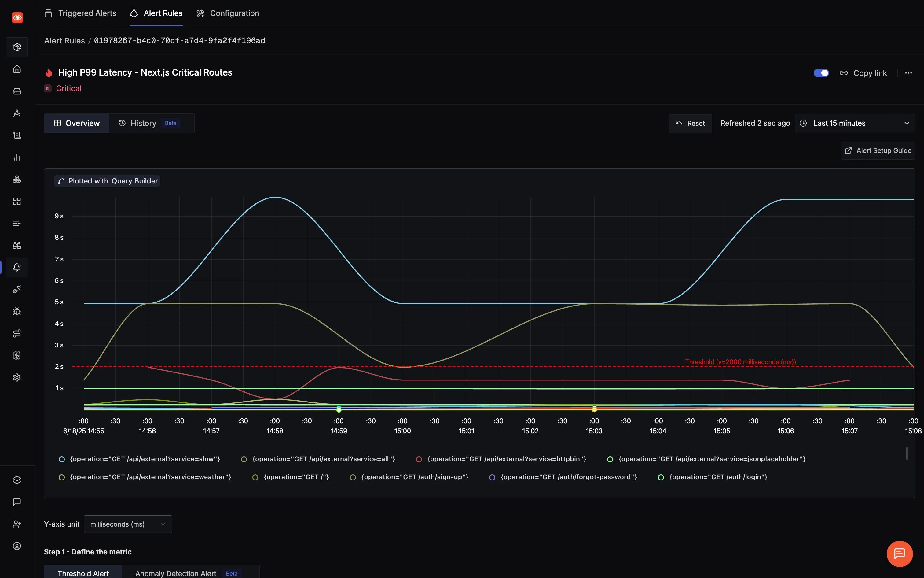Open Services via hard-drive sidebar icon

pos(17,91)
